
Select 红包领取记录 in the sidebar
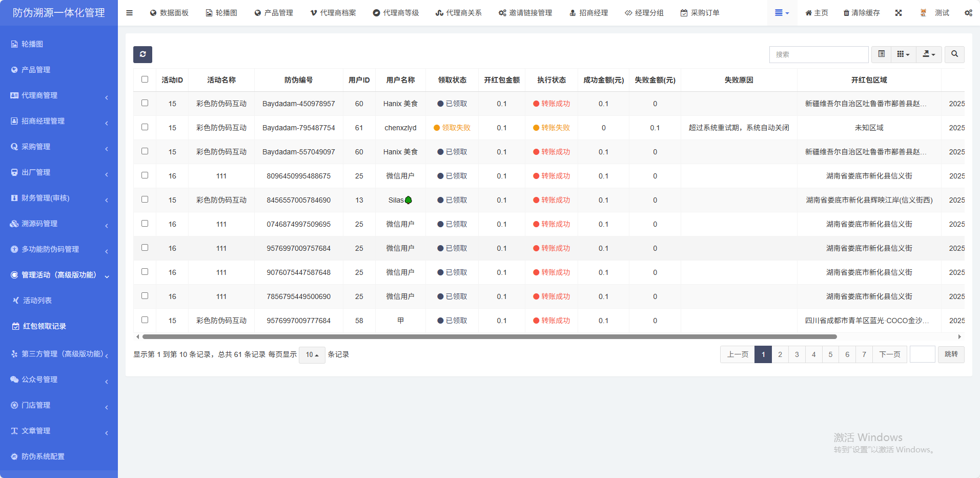click(x=44, y=326)
